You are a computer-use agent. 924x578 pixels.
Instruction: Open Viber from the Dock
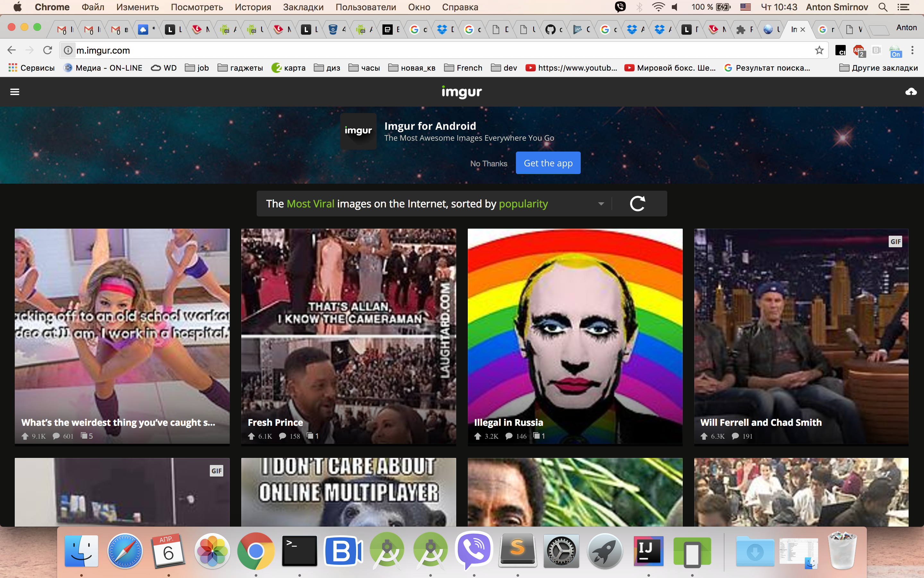[474, 551]
